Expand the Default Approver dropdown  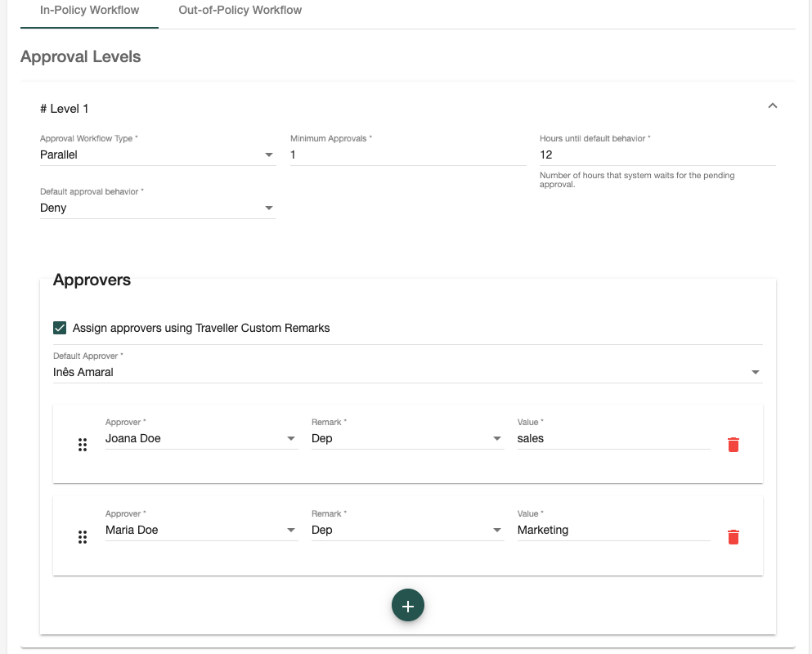coord(407,372)
